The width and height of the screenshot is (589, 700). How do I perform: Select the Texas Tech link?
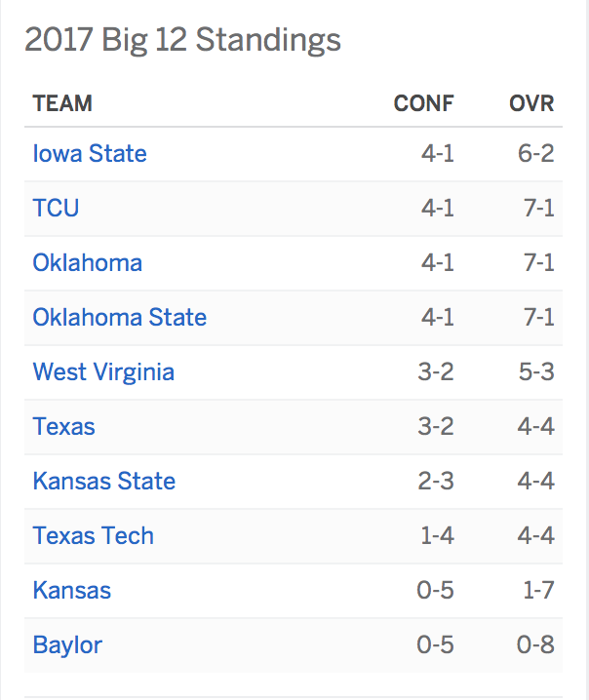tap(94, 535)
